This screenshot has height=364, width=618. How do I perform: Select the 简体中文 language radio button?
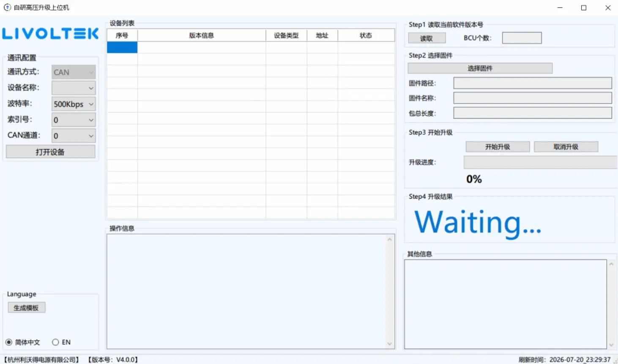(x=8, y=342)
